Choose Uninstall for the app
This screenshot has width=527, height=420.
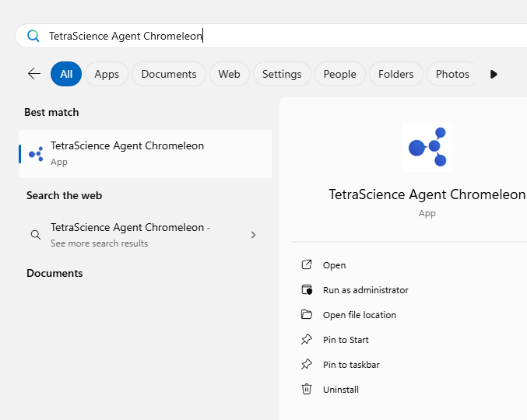(x=340, y=390)
